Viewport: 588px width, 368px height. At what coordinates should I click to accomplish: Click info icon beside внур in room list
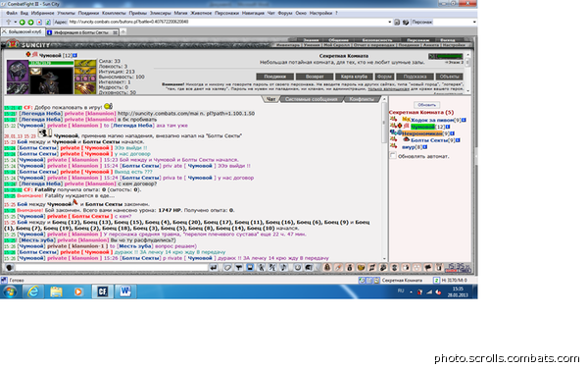click(425, 147)
